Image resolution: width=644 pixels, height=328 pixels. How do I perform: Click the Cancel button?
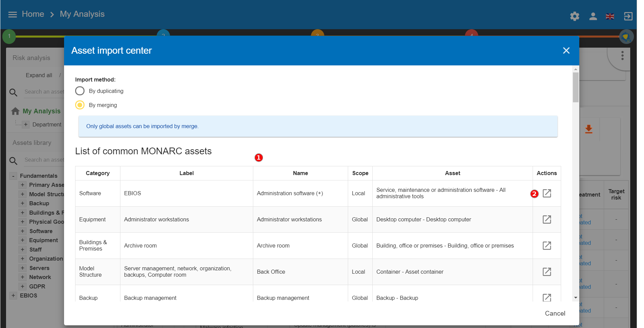coord(555,313)
